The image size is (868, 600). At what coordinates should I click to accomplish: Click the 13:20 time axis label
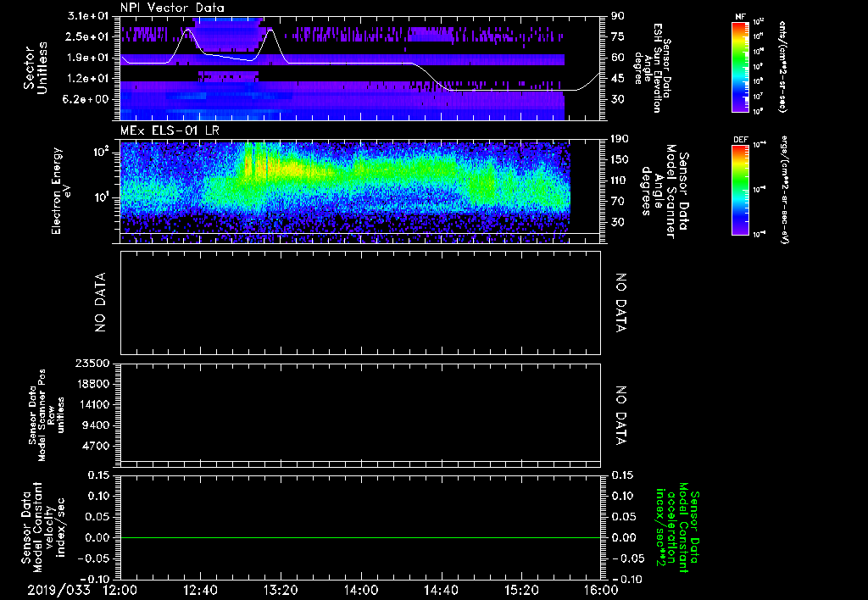[281, 591]
